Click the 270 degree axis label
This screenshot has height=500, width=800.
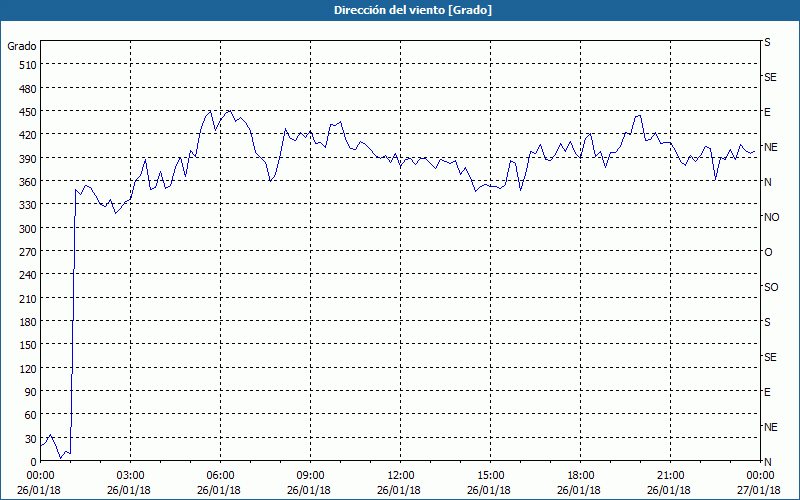click(x=28, y=252)
